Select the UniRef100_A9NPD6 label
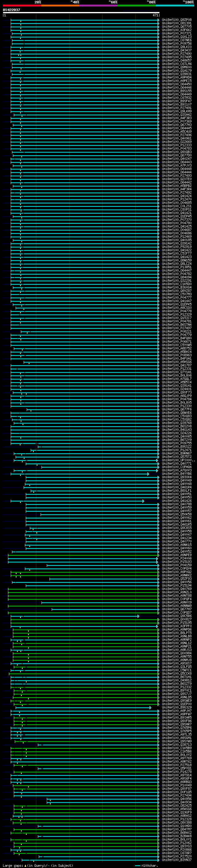 click(x=177, y=629)
